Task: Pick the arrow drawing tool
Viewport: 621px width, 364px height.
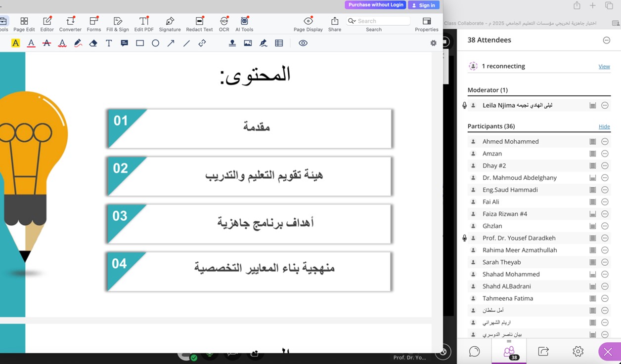Action: pyautogui.click(x=171, y=43)
